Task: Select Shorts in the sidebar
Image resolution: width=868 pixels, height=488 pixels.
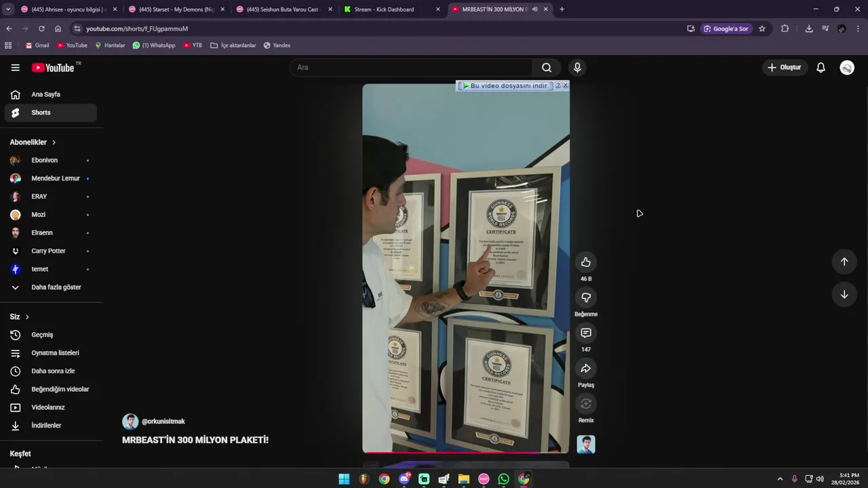Action: (52, 113)
